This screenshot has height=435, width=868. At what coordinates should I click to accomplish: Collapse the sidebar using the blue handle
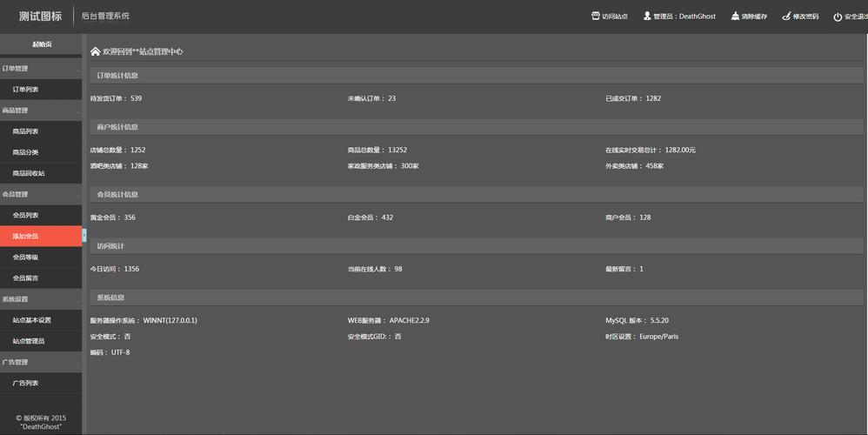tap(84, 235)
